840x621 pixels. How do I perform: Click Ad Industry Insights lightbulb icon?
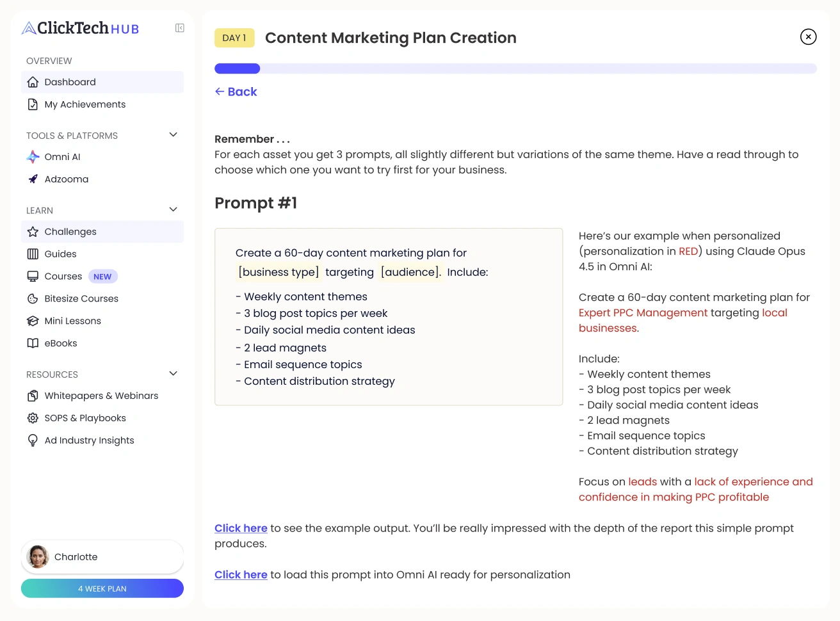click(33, 440)
